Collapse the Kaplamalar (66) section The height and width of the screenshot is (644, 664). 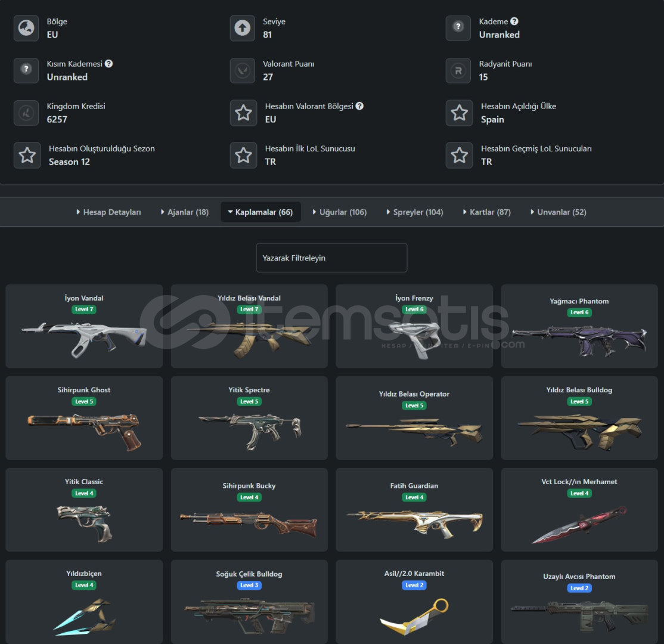click(260, 212)
